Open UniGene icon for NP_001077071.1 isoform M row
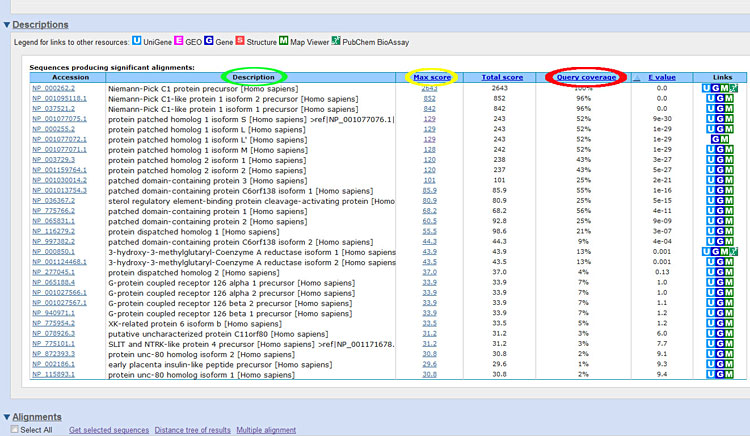750x436 pixels. tap(711, 150)
